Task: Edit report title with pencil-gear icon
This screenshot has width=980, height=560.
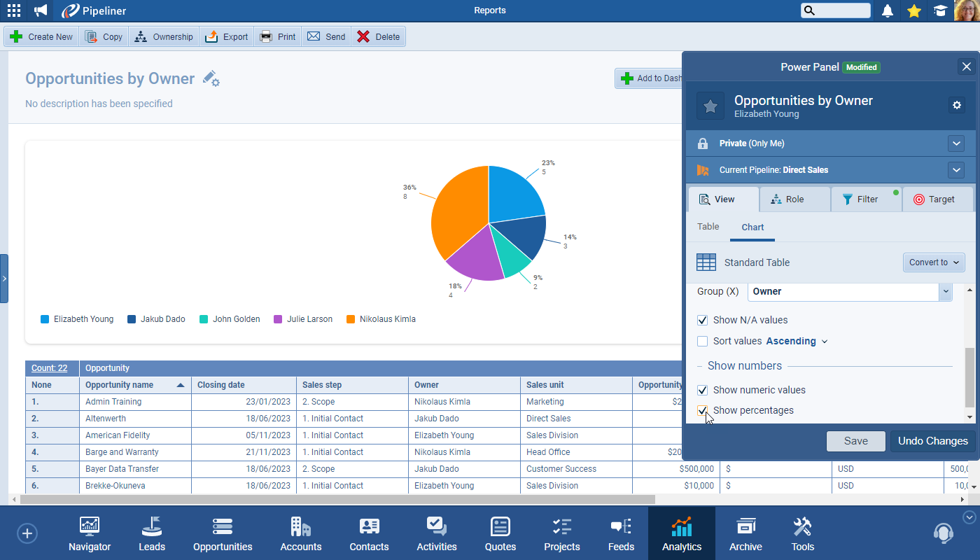Action: click(211, 78)
